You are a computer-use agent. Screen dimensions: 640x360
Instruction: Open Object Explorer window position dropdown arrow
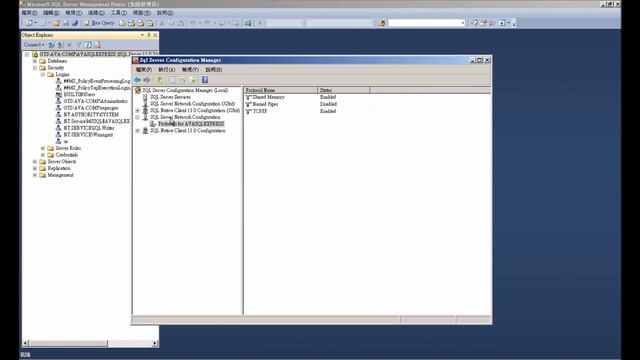[142, 35]
